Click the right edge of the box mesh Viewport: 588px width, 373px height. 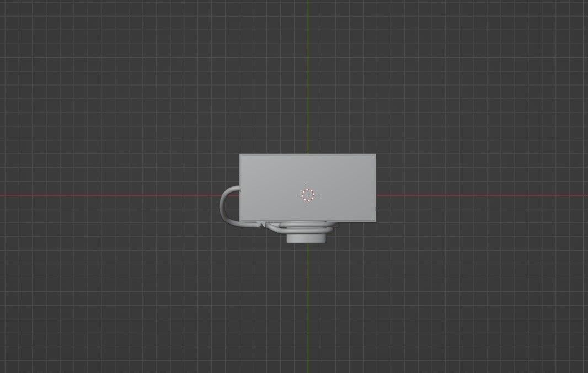coord(375,188)
